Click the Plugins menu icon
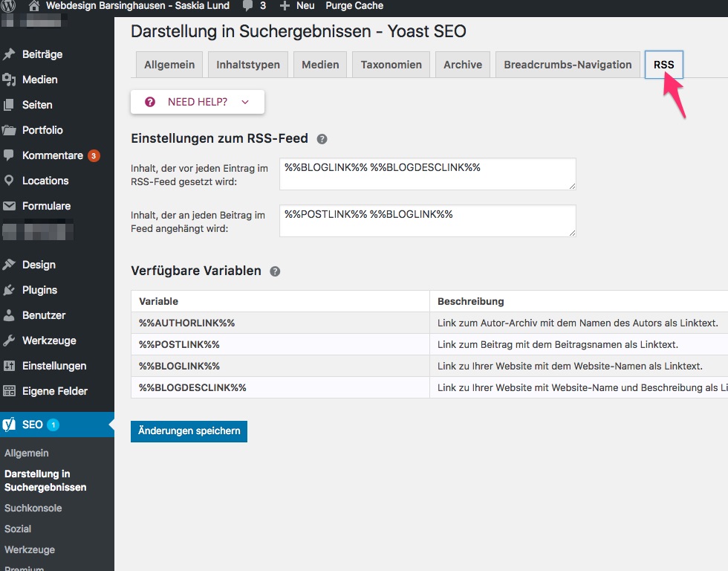Screen dimensions: 728x571 coord(10,290)
